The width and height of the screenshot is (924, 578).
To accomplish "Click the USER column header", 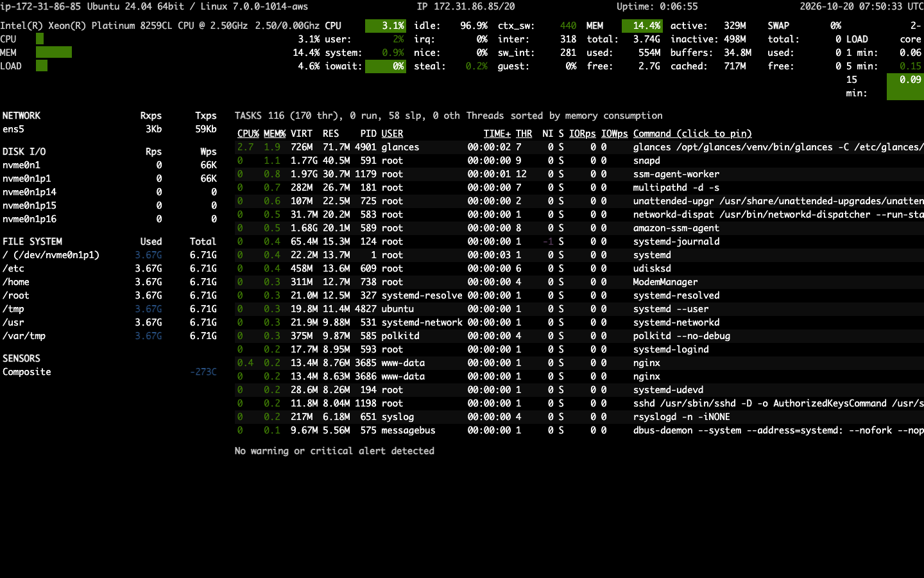I will coord(392,134).
